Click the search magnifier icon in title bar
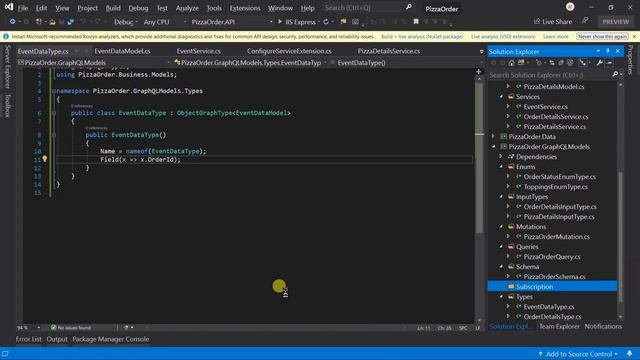This screenshot has width=640, height=360. (409, 7)
